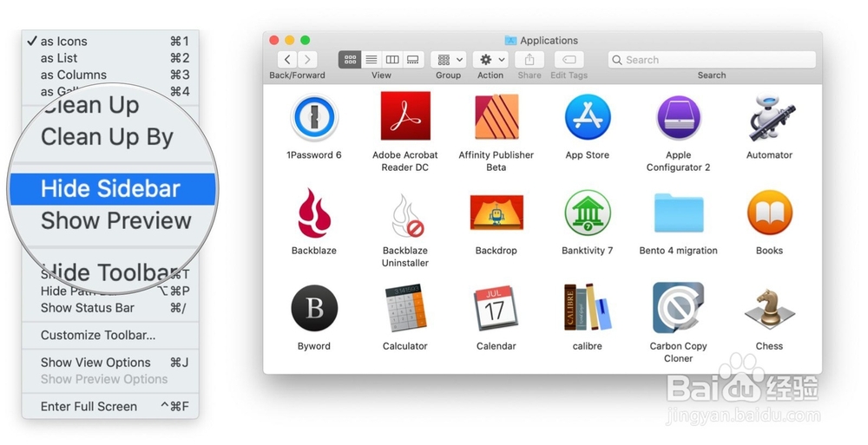The height and width of the screenshot is (445, 868).
Task: Click the Search field in Finder
Action: (x=712, y=60)
